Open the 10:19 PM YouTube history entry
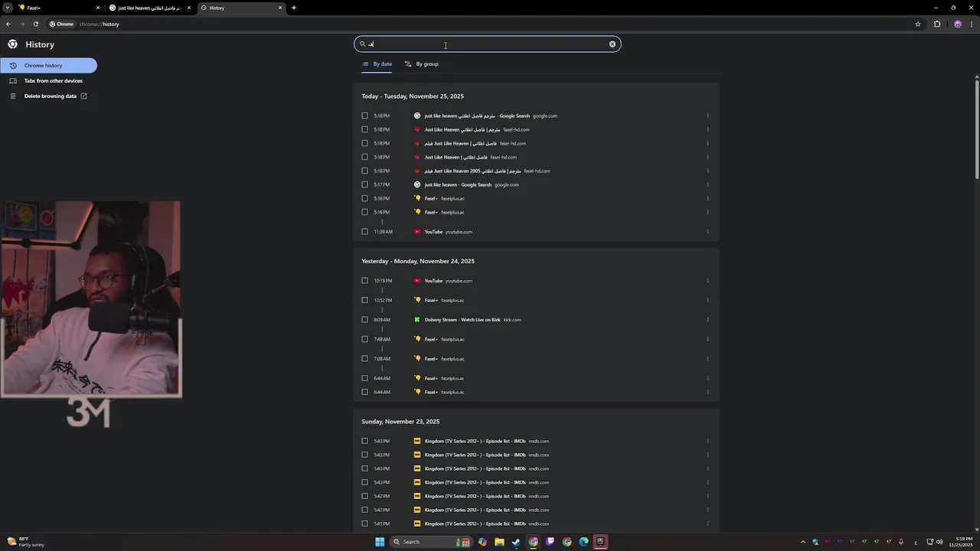The image size is (980, 551). click(x=433, y=281)
